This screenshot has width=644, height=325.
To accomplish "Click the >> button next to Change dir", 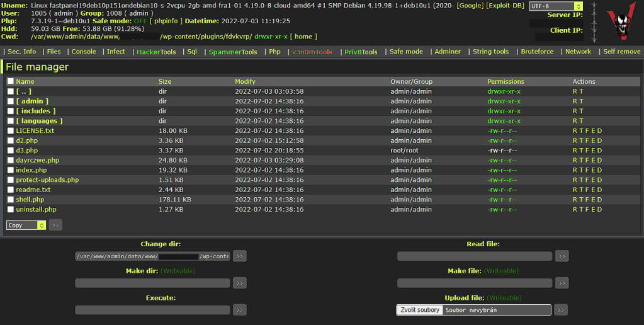I will pyautogui.click(x=239, y=256).
